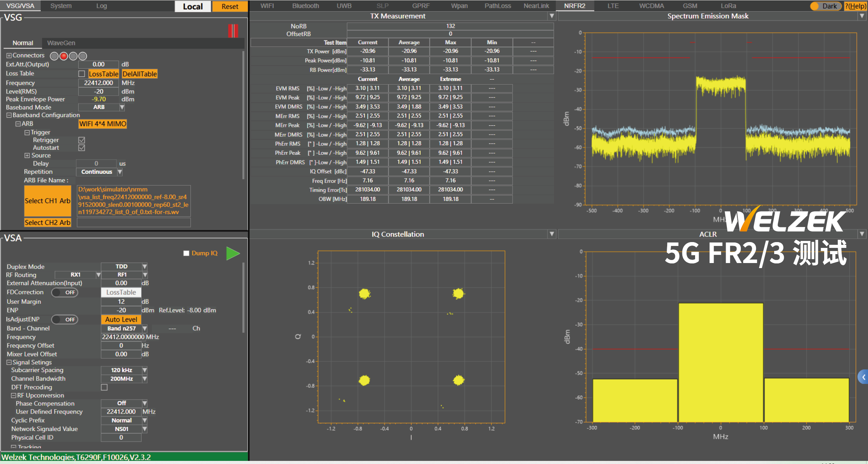Toggle the FDCorrection OFF switch
This screenshot has height=464, width=868.
click(x=65, y=292)
